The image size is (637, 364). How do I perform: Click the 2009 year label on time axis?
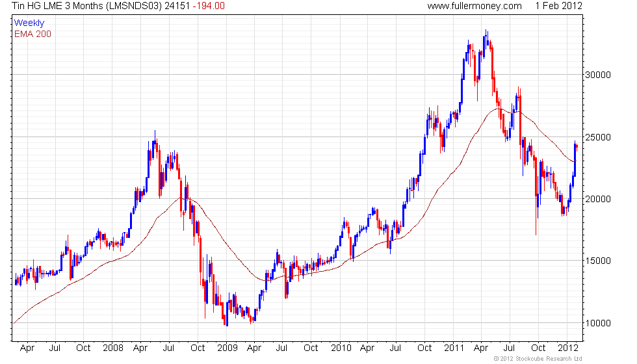[x=227, y=348]
